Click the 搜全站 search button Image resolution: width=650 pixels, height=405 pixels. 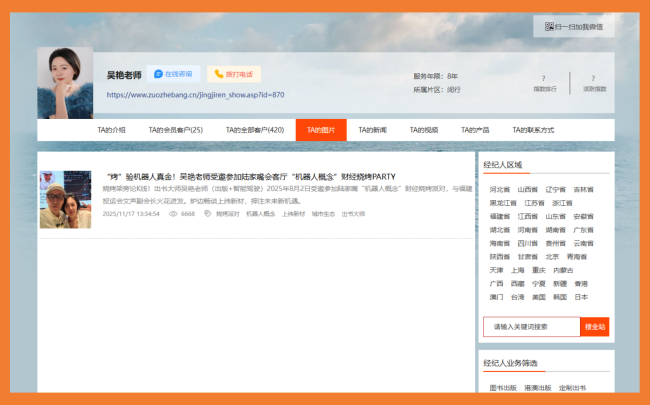pyautogui.click(x=594, y=326)
